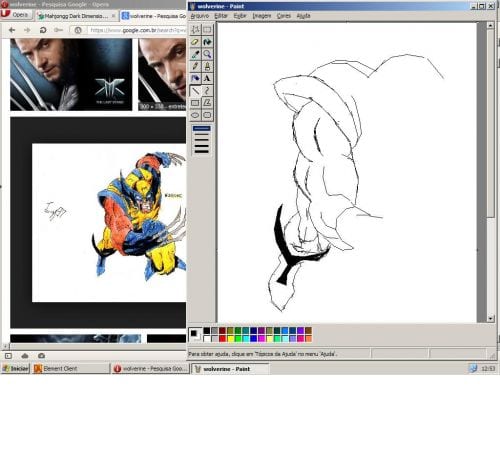Image resolution: width=500 pixels, height=454 pixels.
Task: Pick the Airbrush spray tool
Action: click(195, 78)
